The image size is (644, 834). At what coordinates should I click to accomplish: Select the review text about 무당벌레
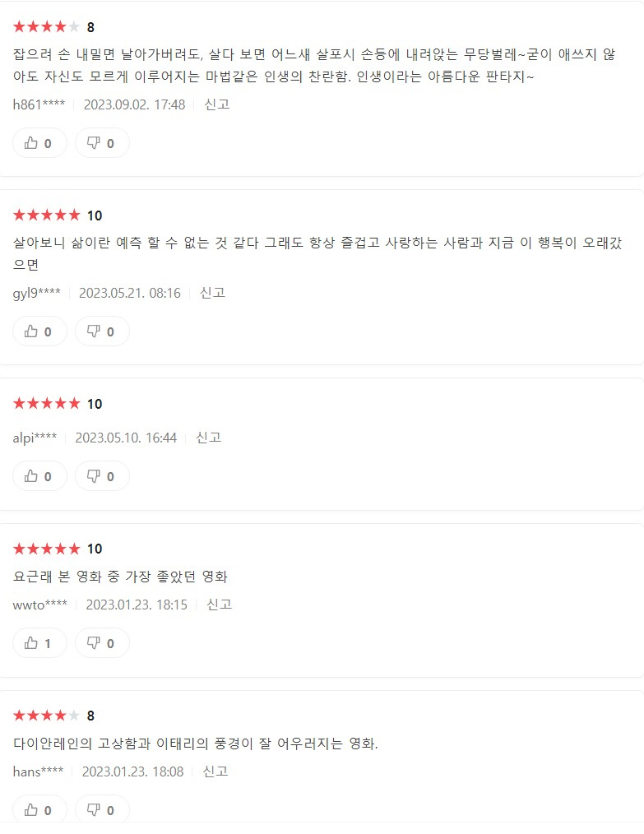tap(314, 66)
